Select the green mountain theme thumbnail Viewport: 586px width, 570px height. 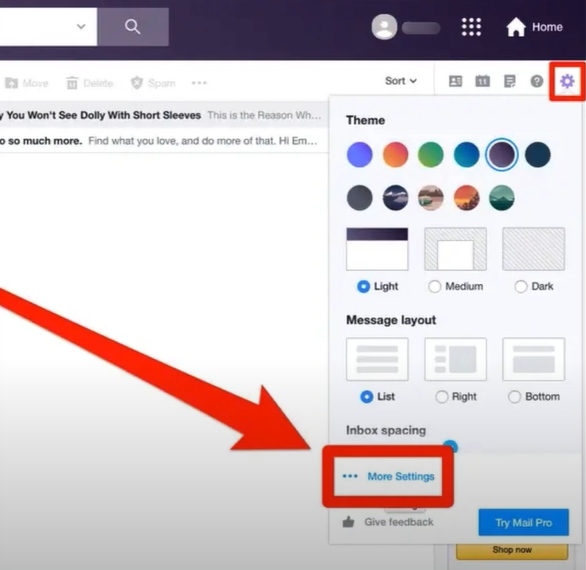point(502,198)
